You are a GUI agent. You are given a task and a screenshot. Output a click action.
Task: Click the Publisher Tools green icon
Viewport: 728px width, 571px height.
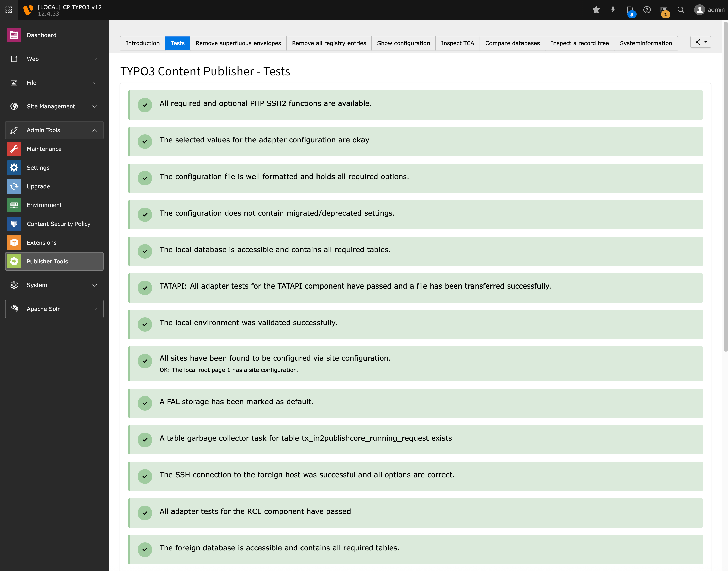(x=14, y=261)
